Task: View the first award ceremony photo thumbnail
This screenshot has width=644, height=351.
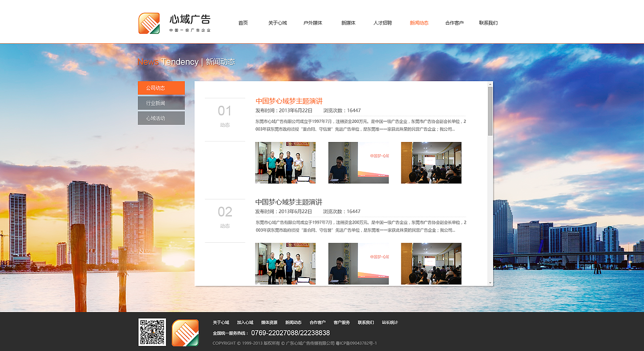Action: point(285,163)
